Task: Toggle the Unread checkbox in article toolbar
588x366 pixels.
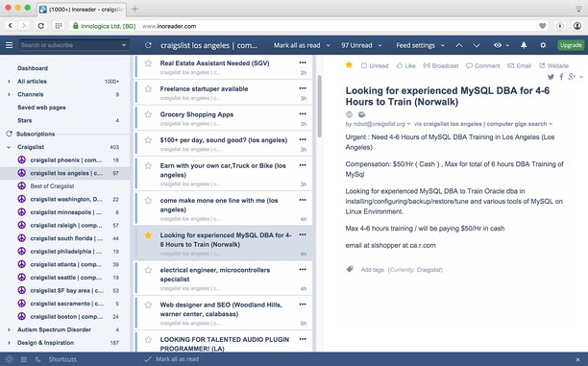Action: [x=375, y=65]
